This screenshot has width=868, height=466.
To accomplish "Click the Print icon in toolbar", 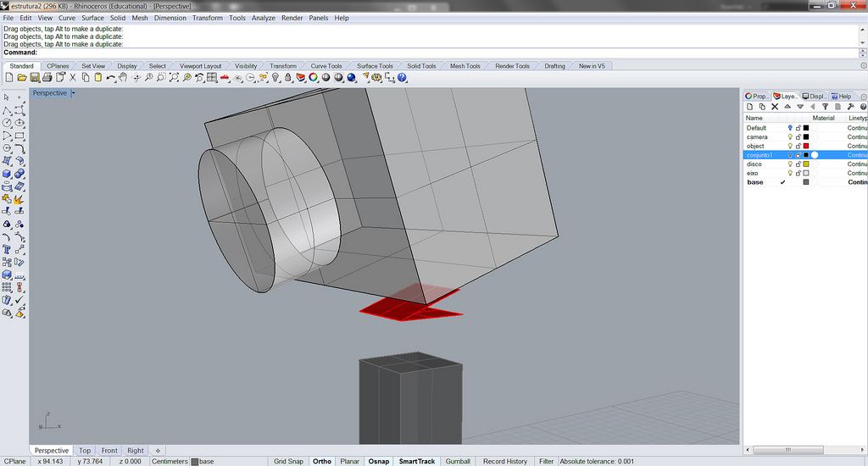I will click(47, 78).
